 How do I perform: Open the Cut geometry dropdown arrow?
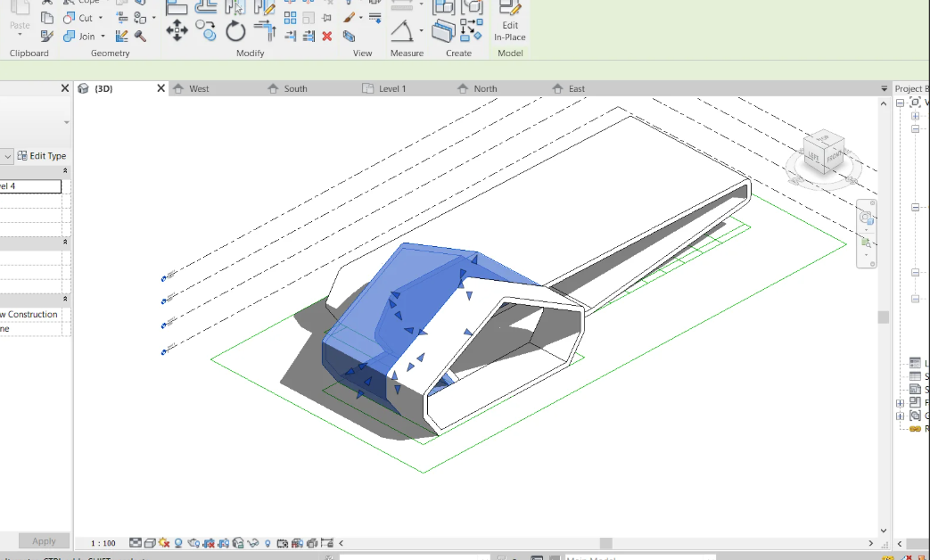click(100, 18)
